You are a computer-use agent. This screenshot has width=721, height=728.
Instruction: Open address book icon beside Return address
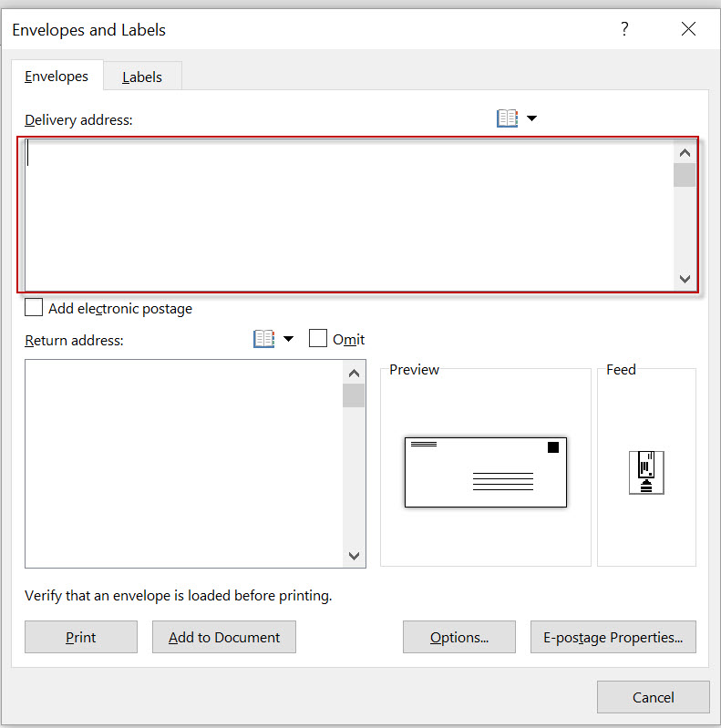[263, 339]
